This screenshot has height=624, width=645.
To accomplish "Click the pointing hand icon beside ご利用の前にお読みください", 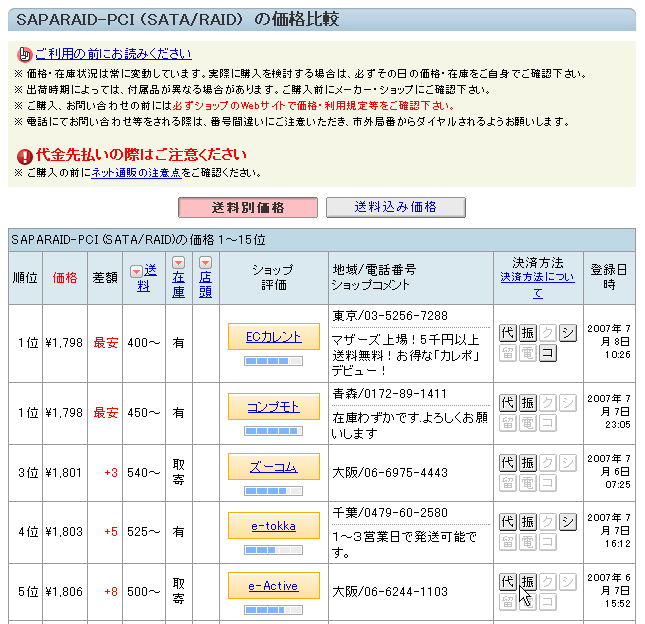I will 24,54.
